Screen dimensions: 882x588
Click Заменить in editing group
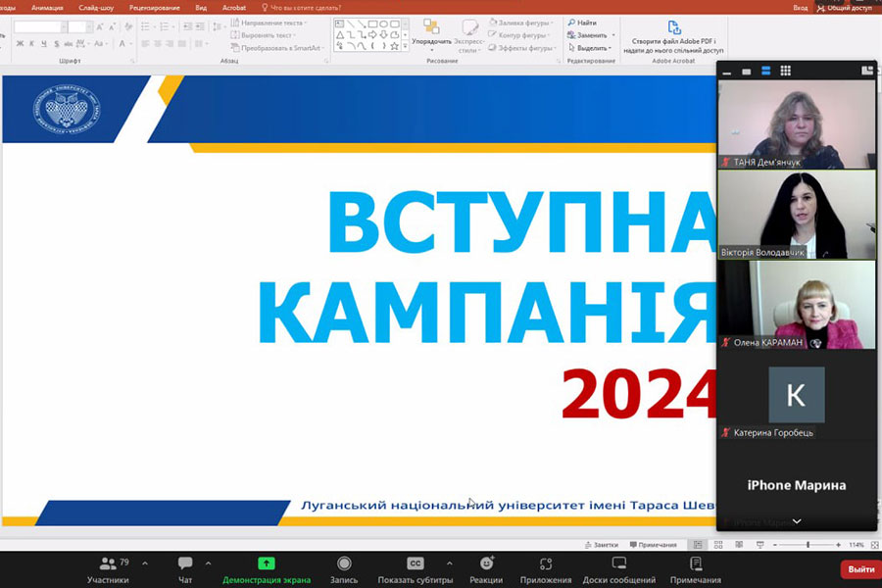pyautogui.click(x=587, y=35)
